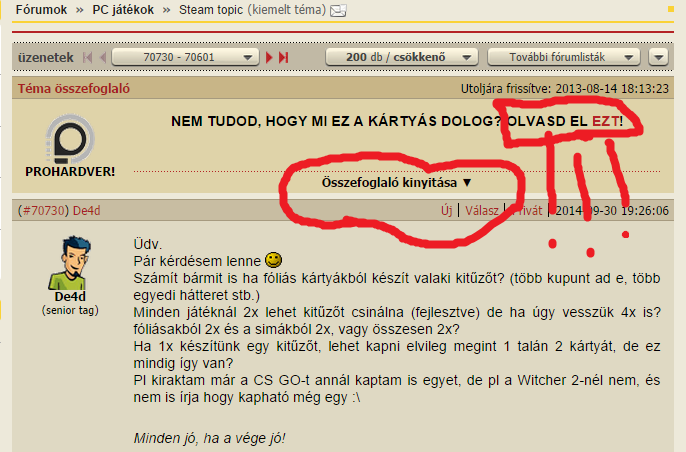Image resolution: width=686 pixels, height=452 pixels.
Task: Click the small arrow button after További fórumlisták
Action: 658,57
